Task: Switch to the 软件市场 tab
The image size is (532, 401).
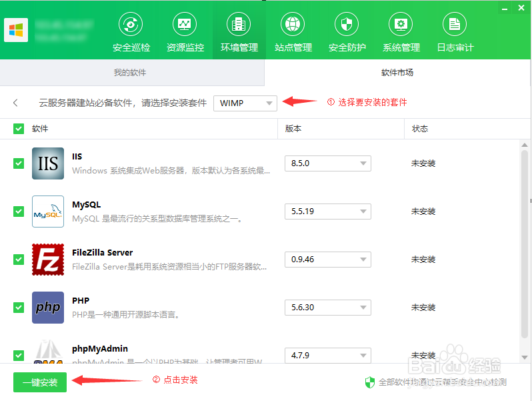Action: point(397,73)
